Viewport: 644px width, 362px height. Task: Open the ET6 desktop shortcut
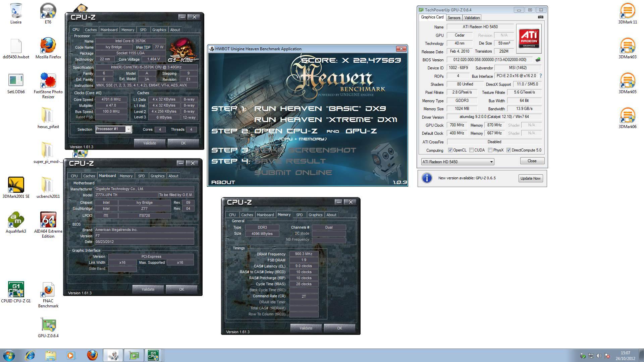tap(48, 13)
